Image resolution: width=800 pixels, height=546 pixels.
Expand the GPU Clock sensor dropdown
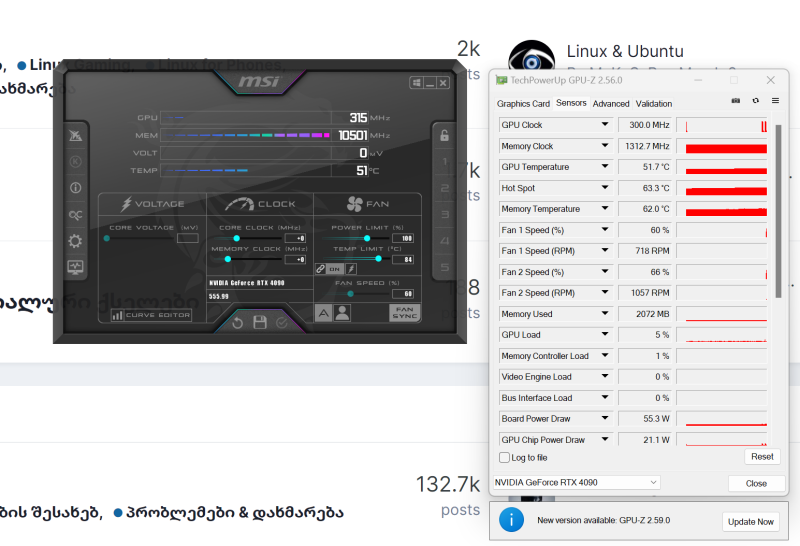coord(605,125)
